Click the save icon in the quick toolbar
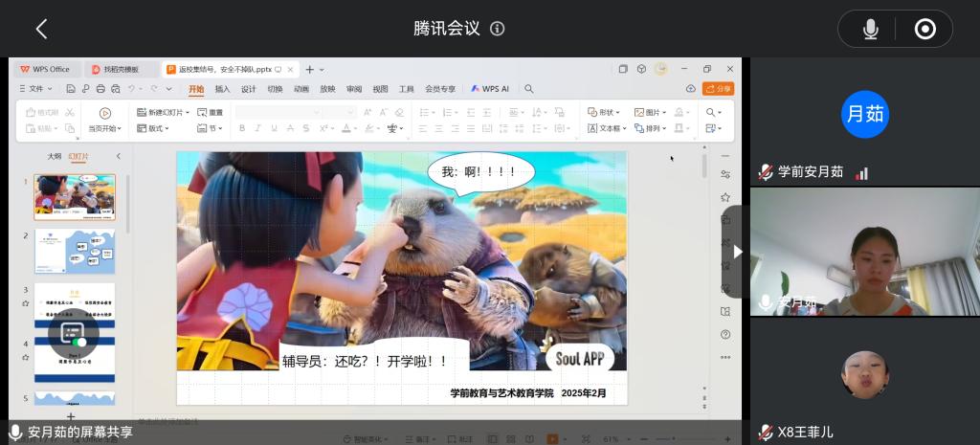 coord(71,89)
